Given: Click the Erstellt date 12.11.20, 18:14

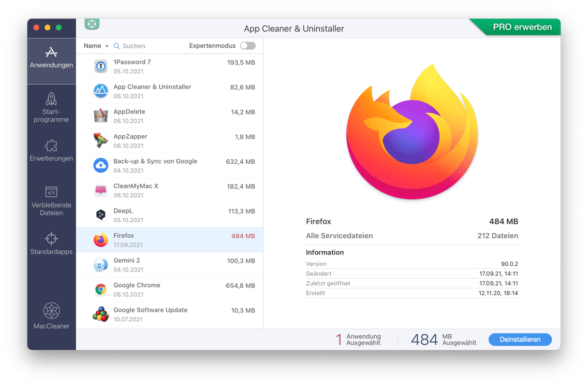Looking at the screenshot, I should click(499, 293).
